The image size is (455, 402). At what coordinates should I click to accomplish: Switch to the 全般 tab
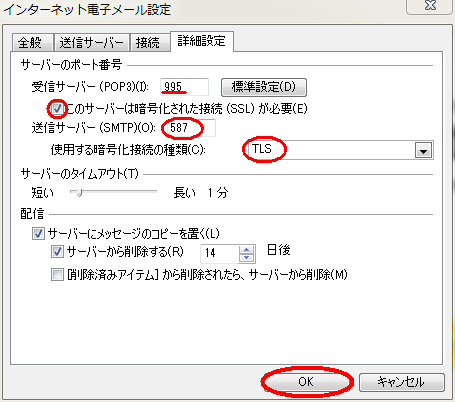(x=32, y=43)
